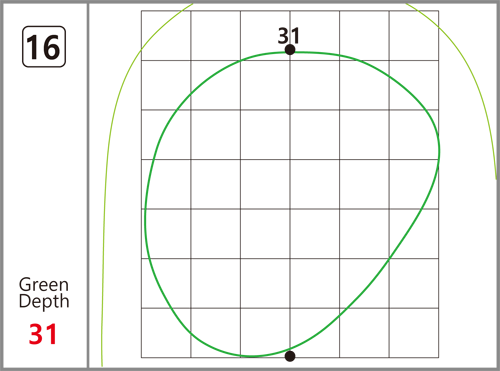
Task: Click the green outline's leftmost edge
Action: [x=145, y=220]
